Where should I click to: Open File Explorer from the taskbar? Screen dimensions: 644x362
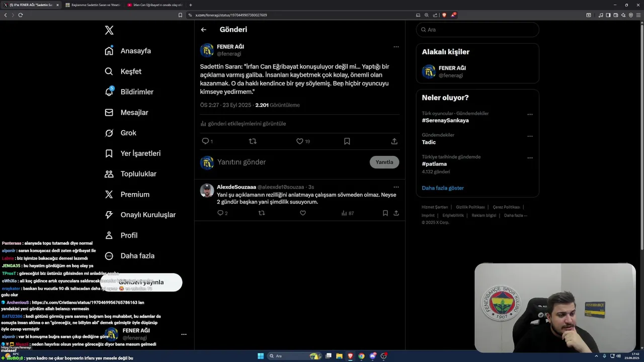(x=339, y=356)
